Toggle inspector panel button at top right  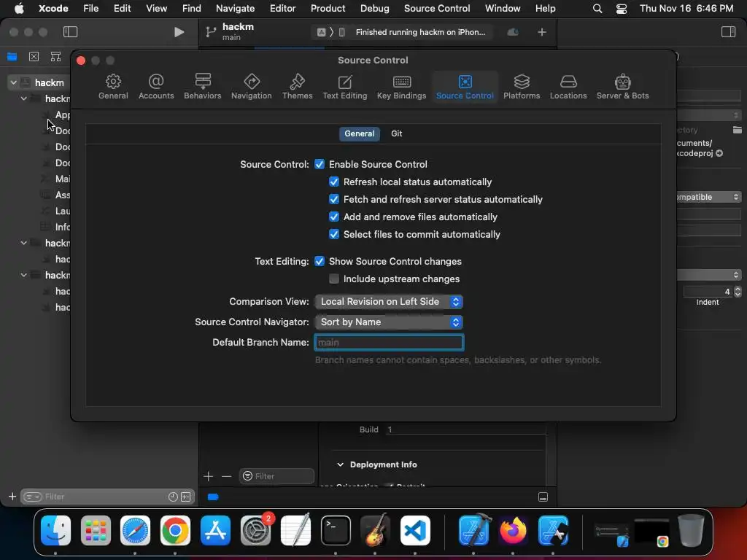pyautogui.click(x=728, y=32)
